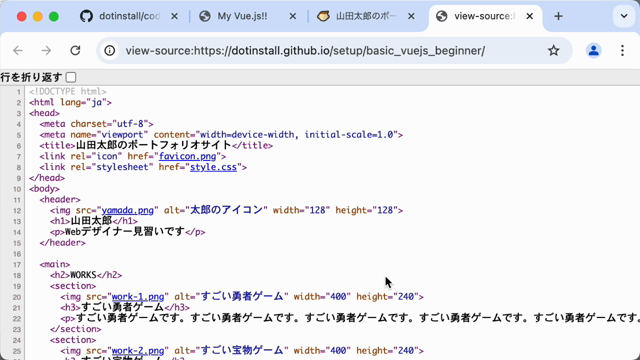
Task: Click the <h1>山田太郎</h1> heading text
Action: [x=94, y=221]
